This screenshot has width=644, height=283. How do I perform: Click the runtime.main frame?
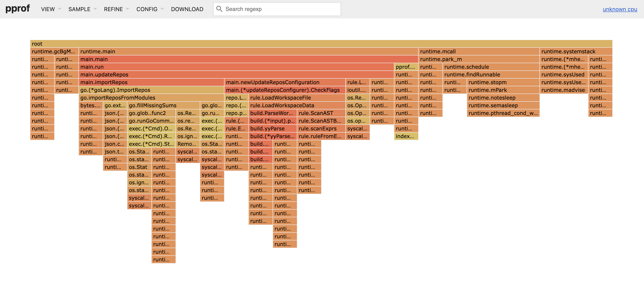coord(248,52)
